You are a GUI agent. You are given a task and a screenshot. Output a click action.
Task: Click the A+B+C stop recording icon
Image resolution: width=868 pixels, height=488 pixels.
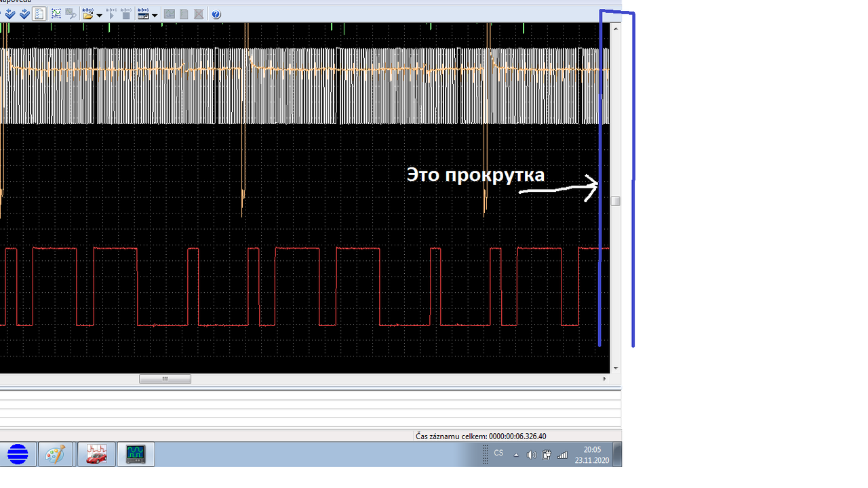point(126,14)
